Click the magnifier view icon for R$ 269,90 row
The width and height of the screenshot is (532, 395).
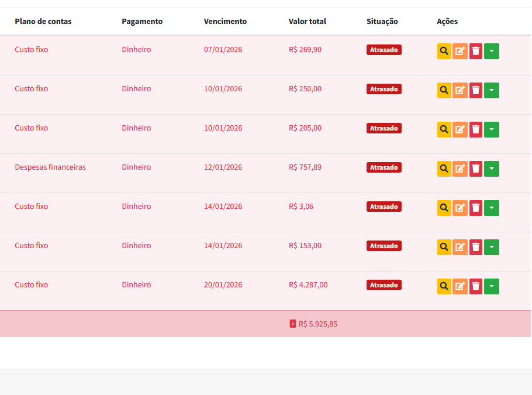(444, 51)
